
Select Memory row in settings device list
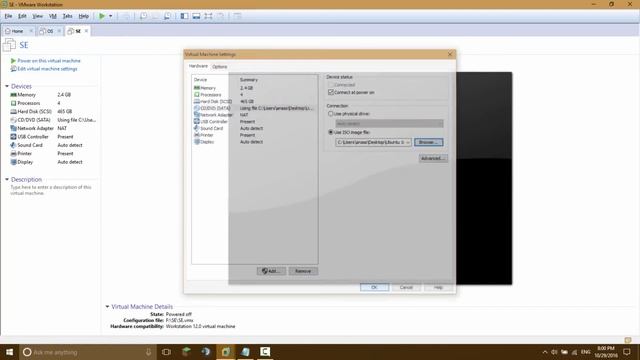(x=255, y=88)
